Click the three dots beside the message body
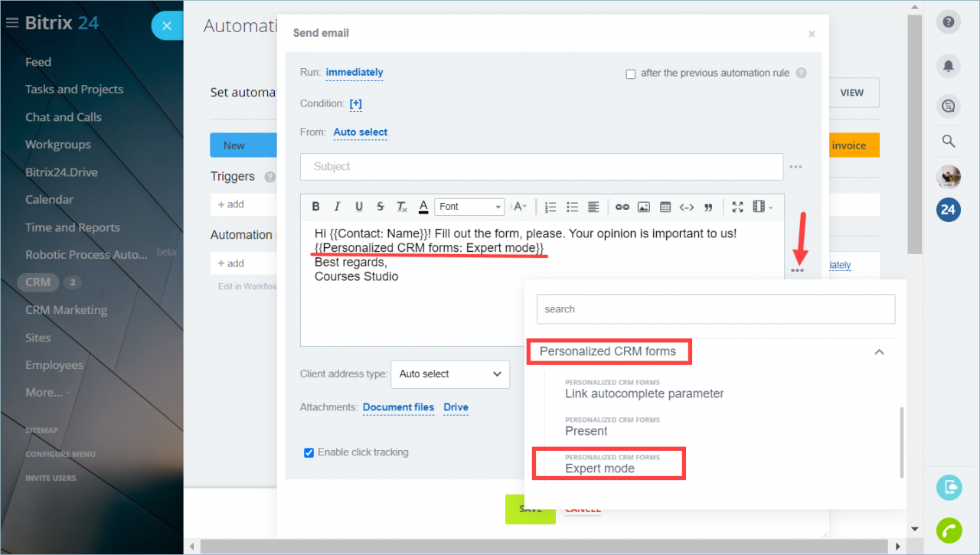This screenshot has height=555, width=980. (798, 269)
